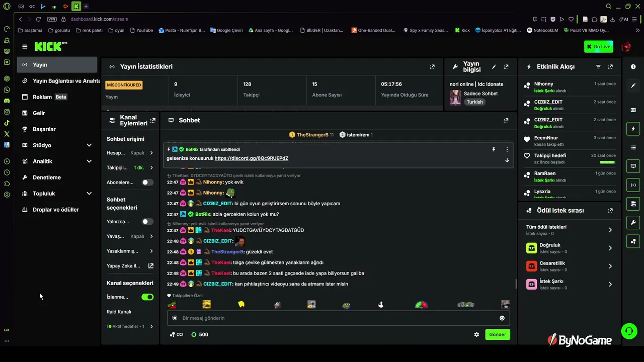Open the Denetleme page
The width and height of the screenshot is (644, 362).
coord(57,177)
